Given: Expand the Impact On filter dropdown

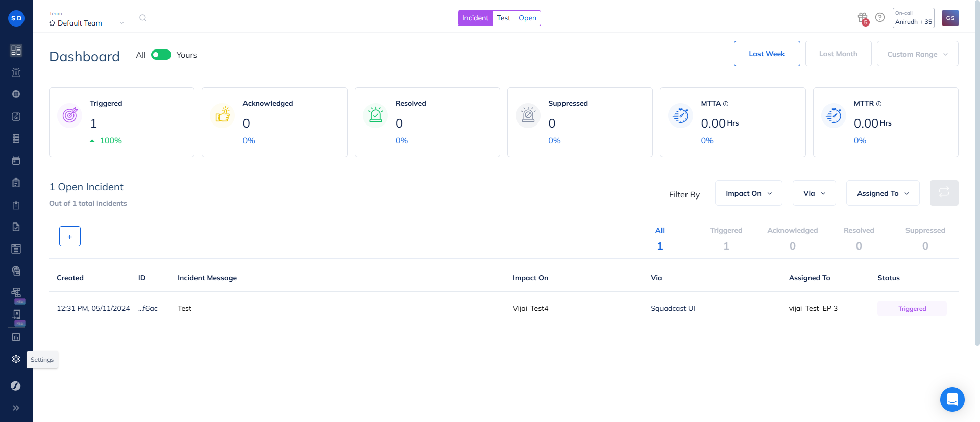Looking at the screenshot, I should point(748,193).
